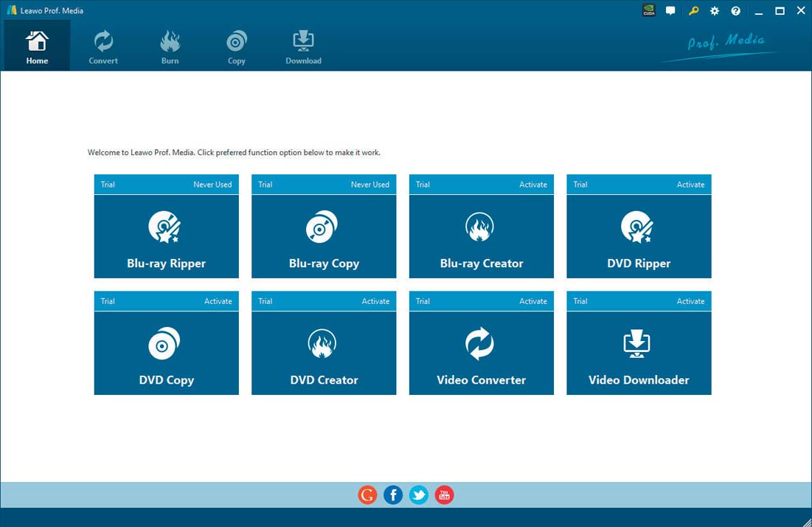The width and height of the screenshot is (812, 527).
Task: Open DVD Ripper disc icon
Action: (x=637, y=227)
